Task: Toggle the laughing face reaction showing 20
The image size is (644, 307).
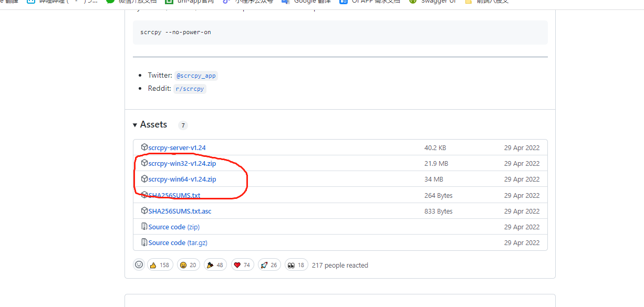Action: (189, 265)
